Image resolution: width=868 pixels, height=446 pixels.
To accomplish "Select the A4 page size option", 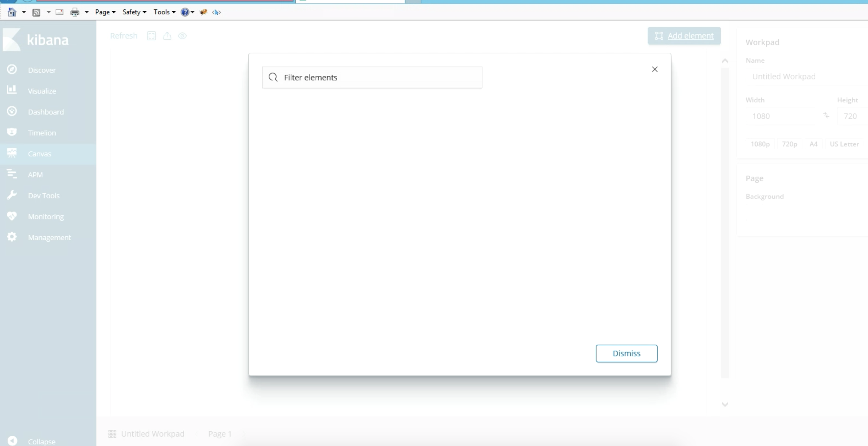I will [x=814, y=144].
